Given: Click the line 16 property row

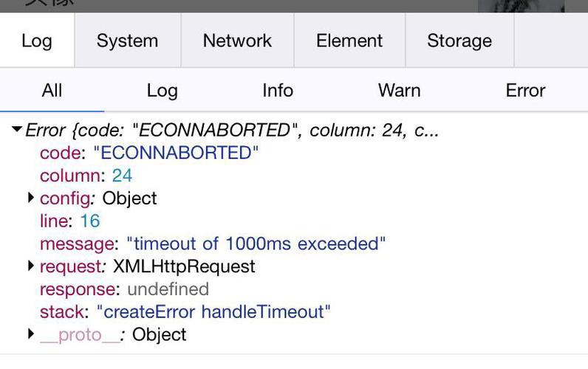Looking at the screenshot, I should click(x=69, y=221).
